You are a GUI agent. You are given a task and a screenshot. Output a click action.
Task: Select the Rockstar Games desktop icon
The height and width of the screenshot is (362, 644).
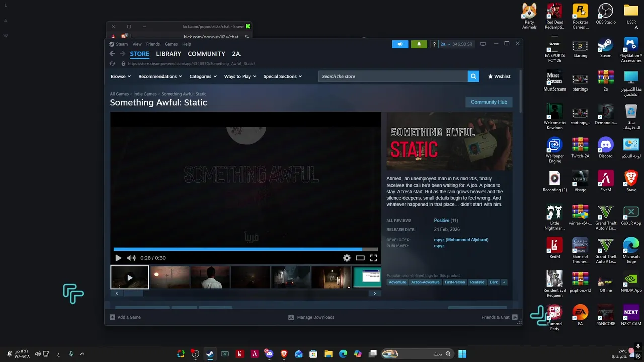coord(580,17)
